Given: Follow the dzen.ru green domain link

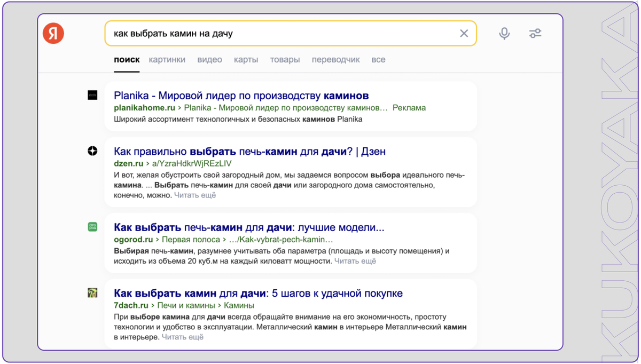Looking at the screenshot, I should [129, 163].
